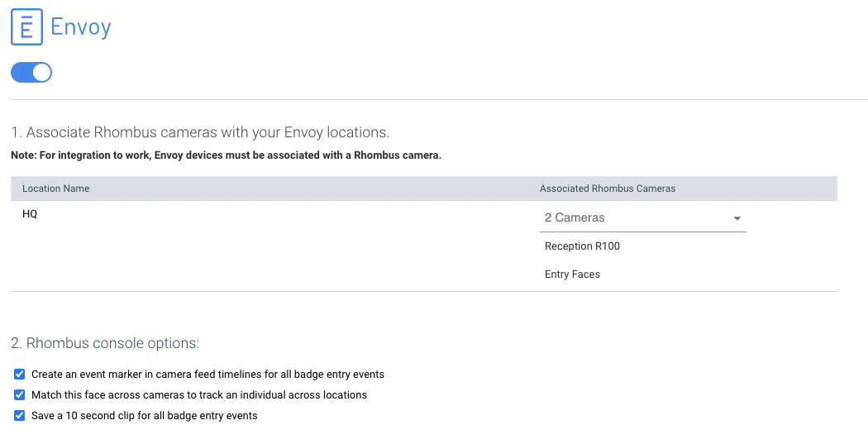Click the save 10 second clip label
The image size is (868, 444).
(x=145, y=415)
